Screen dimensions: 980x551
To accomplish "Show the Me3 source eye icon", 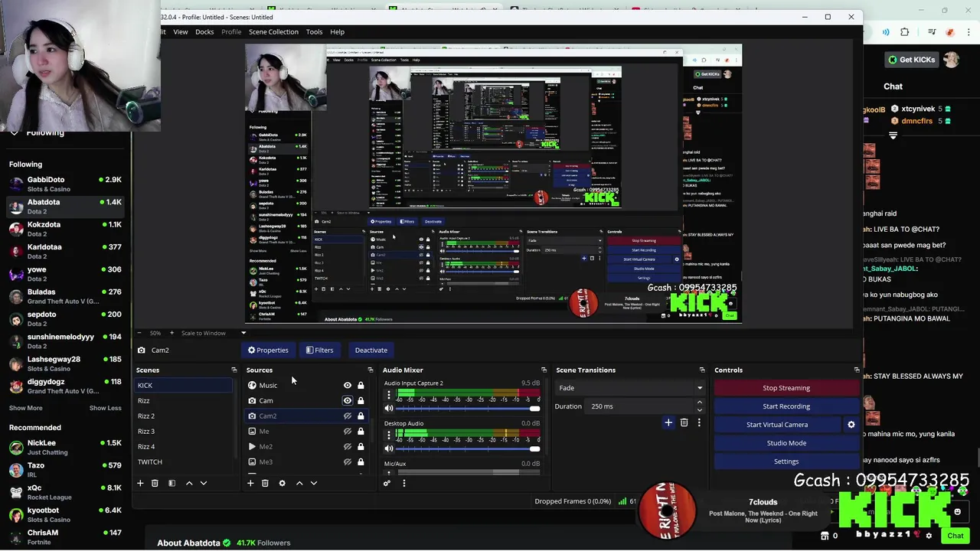I will [348, 461].
